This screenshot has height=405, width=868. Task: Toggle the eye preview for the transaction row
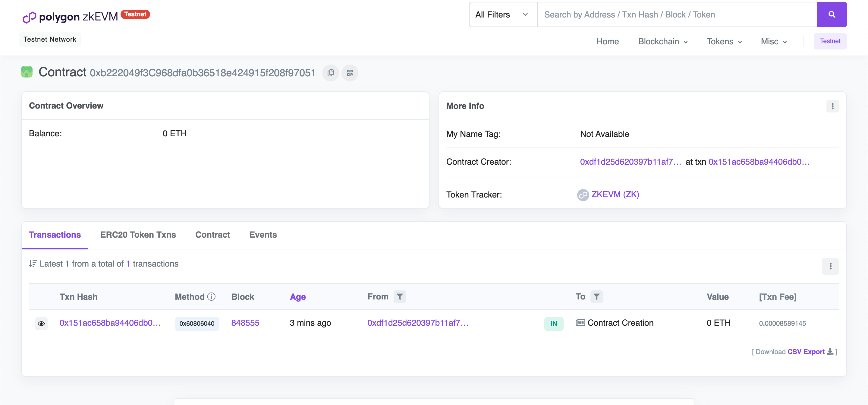[41, 323]
